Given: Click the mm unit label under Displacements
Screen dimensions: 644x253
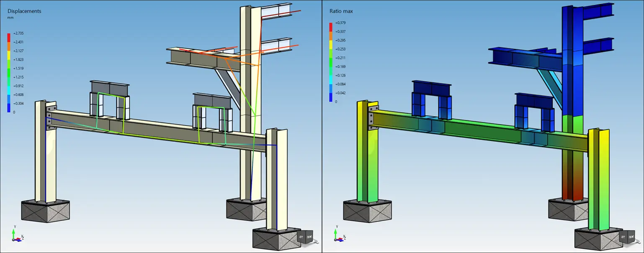Looking at the screenshot, I should click(10, 18).
